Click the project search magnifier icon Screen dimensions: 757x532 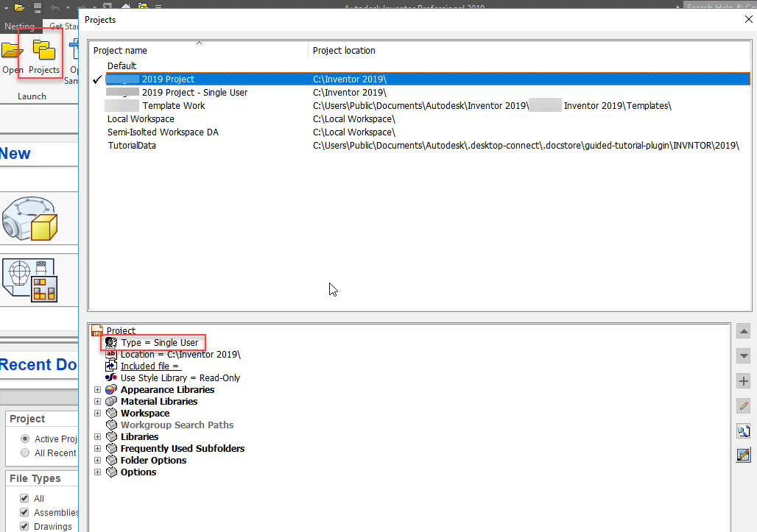click(x=743, y=431)
